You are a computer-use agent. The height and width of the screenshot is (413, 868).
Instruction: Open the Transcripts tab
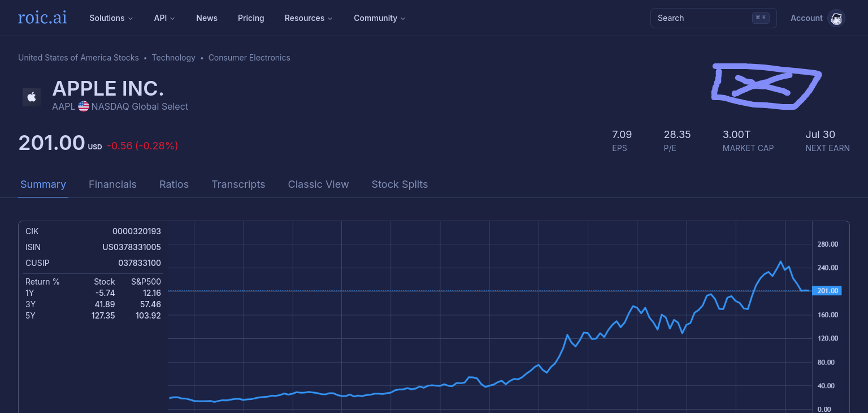coord(238,184)
